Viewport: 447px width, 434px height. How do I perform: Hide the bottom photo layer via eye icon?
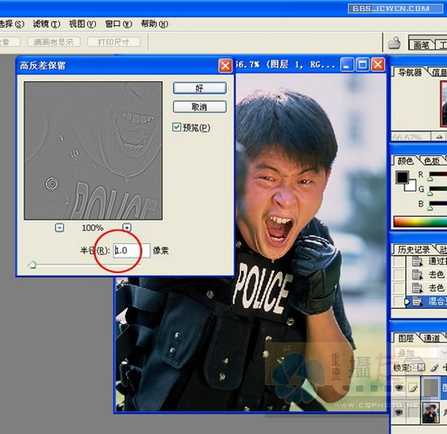399,413
